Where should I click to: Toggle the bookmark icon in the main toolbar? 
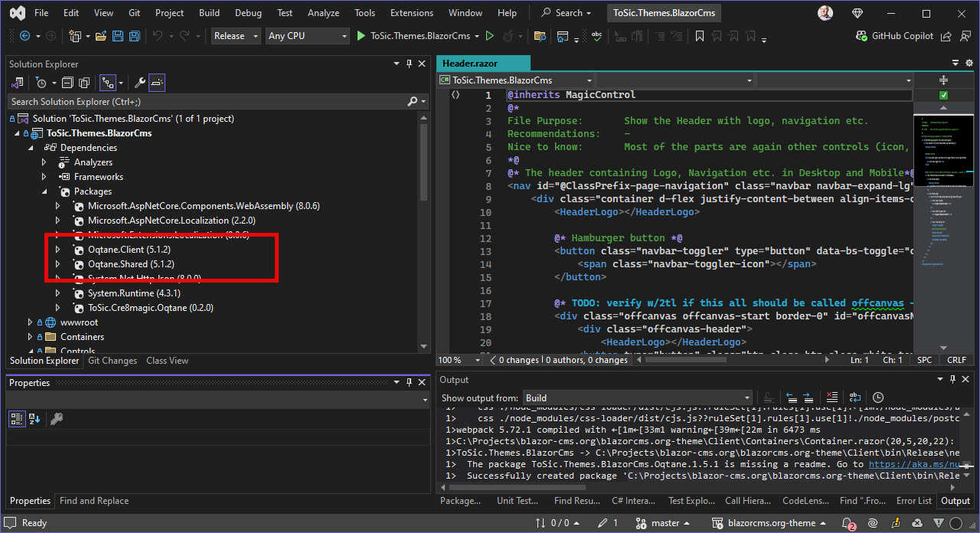point(699,35)
